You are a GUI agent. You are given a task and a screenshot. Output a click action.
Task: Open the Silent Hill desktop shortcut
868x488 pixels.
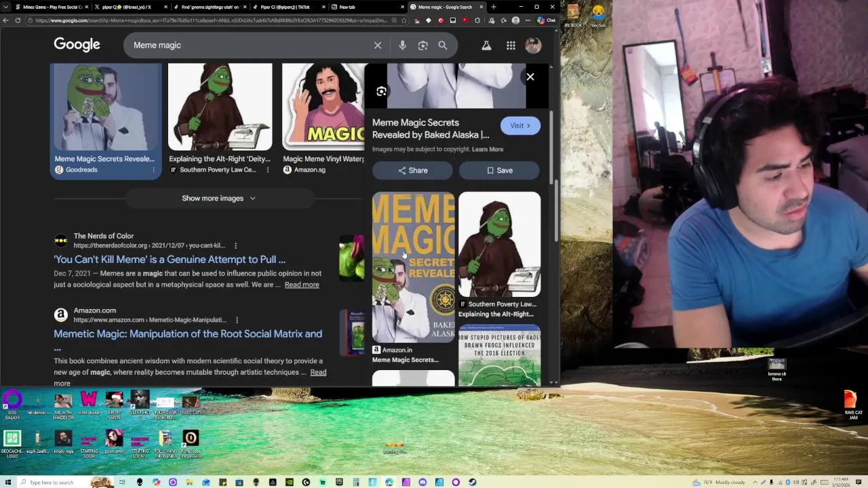(140, 405)
